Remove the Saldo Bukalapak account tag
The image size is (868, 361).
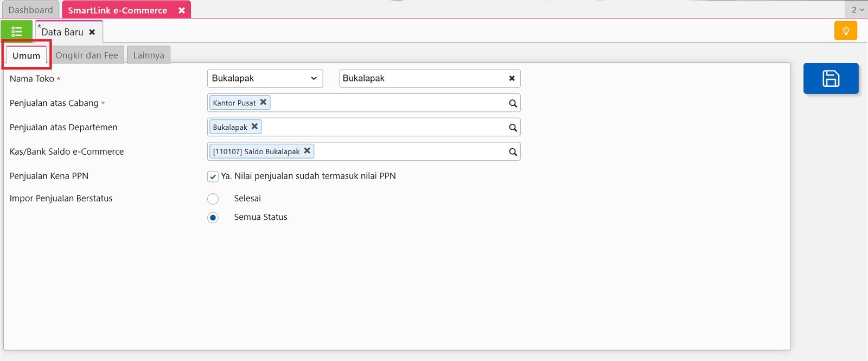[307, 151]
